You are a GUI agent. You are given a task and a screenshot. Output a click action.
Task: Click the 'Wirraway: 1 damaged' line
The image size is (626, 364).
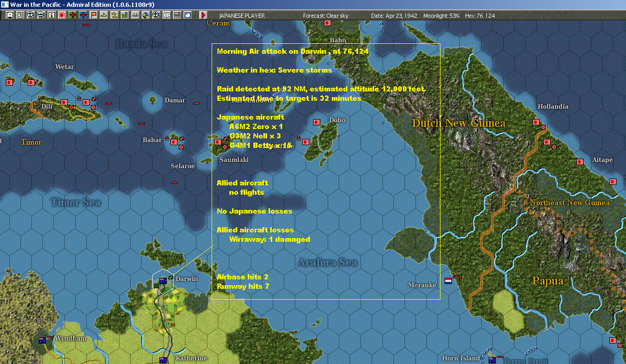[x=270, y=240]
